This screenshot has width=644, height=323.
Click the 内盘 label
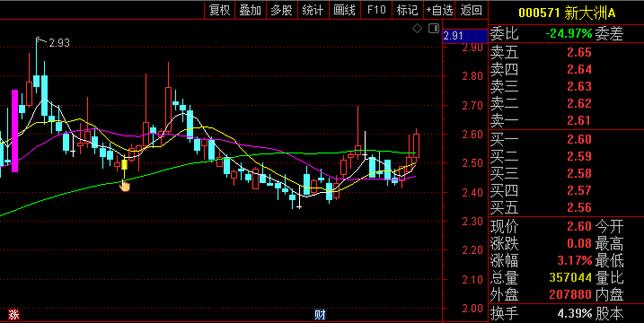[x=610, y=294]
